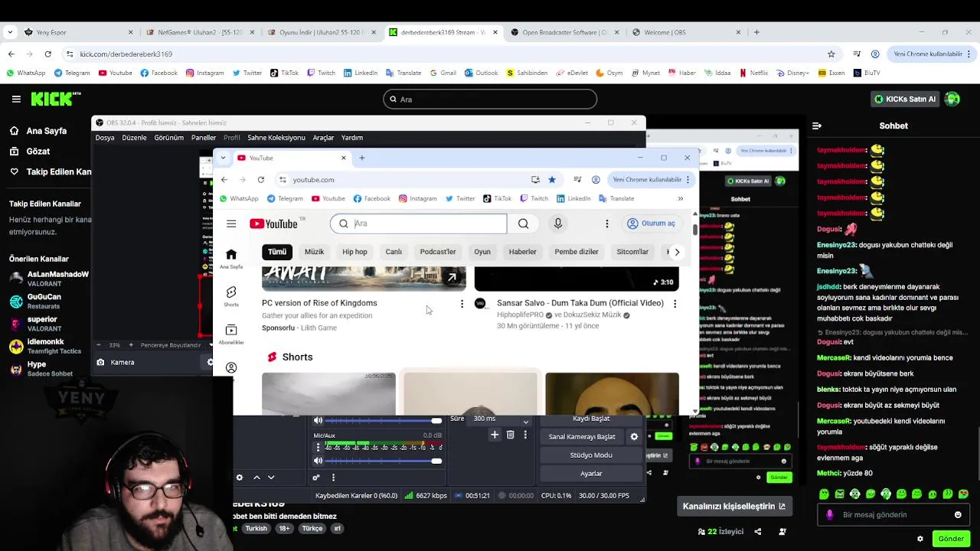Show more bookmarks with the double chevron
This screenshot has width=980, height=551.
[x=681, y=198]
